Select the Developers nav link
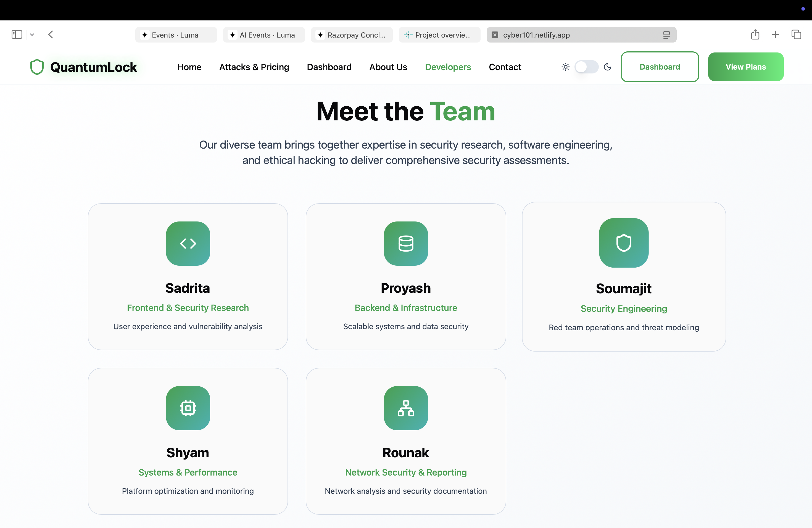 (448, 67)
